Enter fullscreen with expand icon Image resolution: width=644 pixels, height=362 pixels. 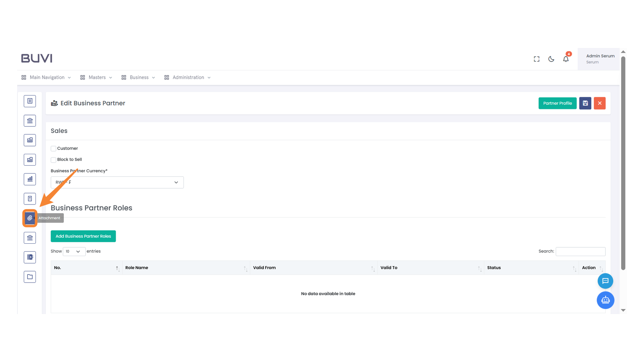(537, 59)
